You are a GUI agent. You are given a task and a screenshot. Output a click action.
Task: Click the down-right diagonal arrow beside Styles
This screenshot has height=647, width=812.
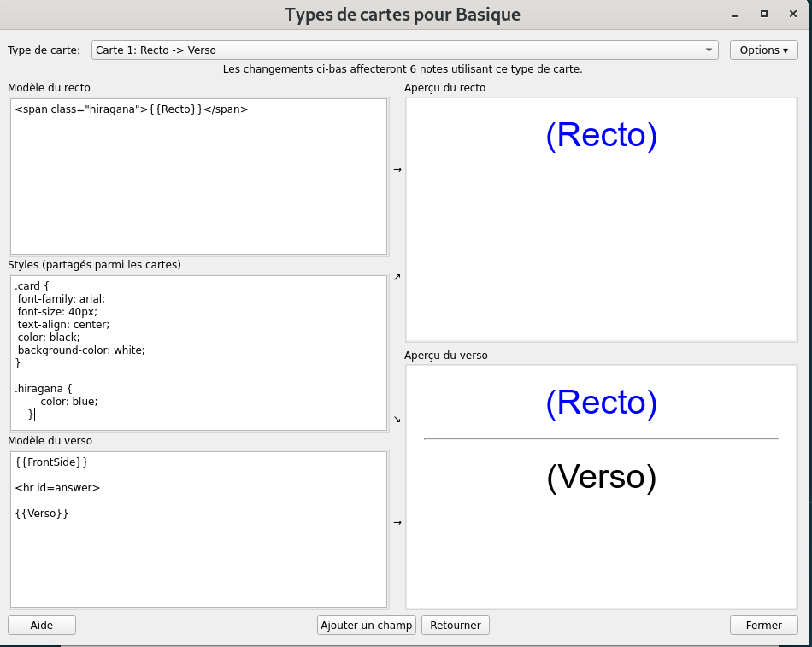coord(397,419)
